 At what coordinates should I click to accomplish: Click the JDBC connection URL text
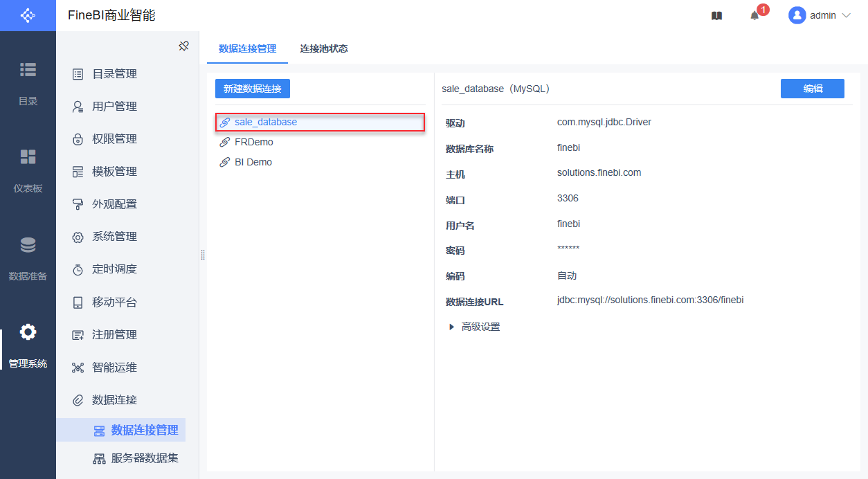(x=651, y=300)
